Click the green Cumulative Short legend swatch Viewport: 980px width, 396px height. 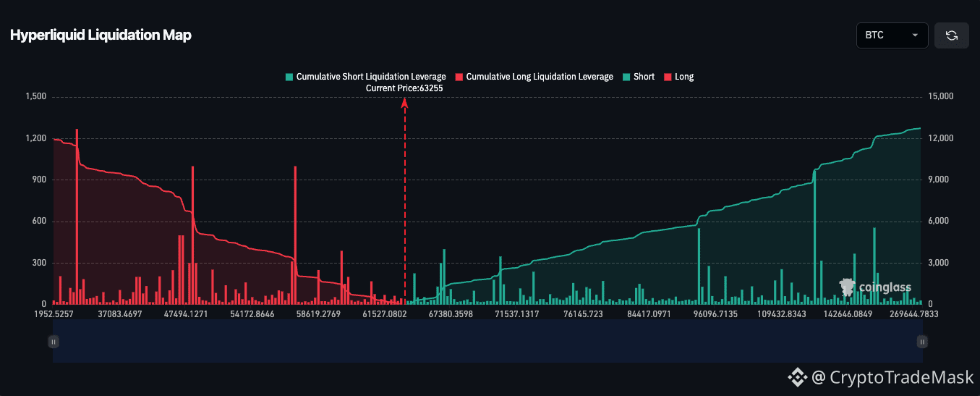(x=289, y=77)
